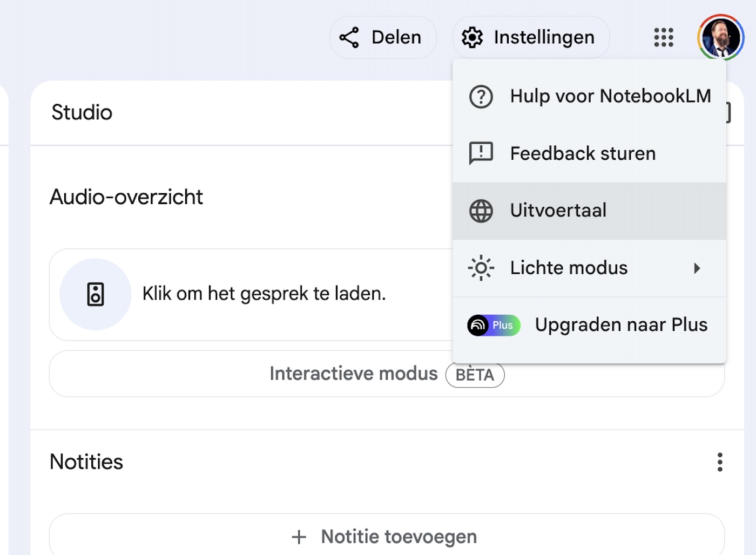Select the Hulp voor NotebookLM text
The height and width of the screenshot is (555, 756).
[610, 96]
